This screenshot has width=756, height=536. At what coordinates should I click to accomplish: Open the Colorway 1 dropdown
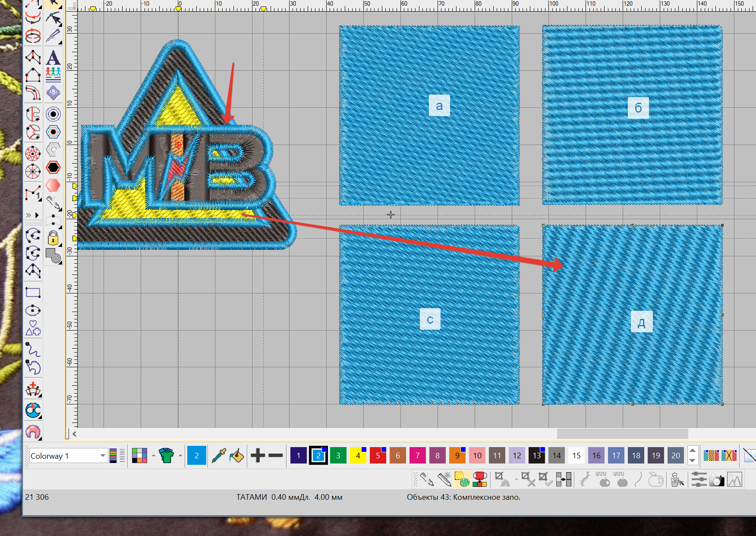coord(103,456)
